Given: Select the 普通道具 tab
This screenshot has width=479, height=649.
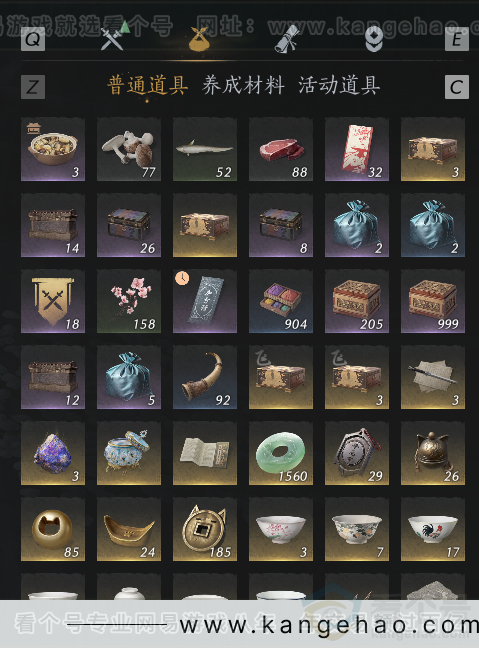Looking at the screenshot, I should (x=147, y=86).
